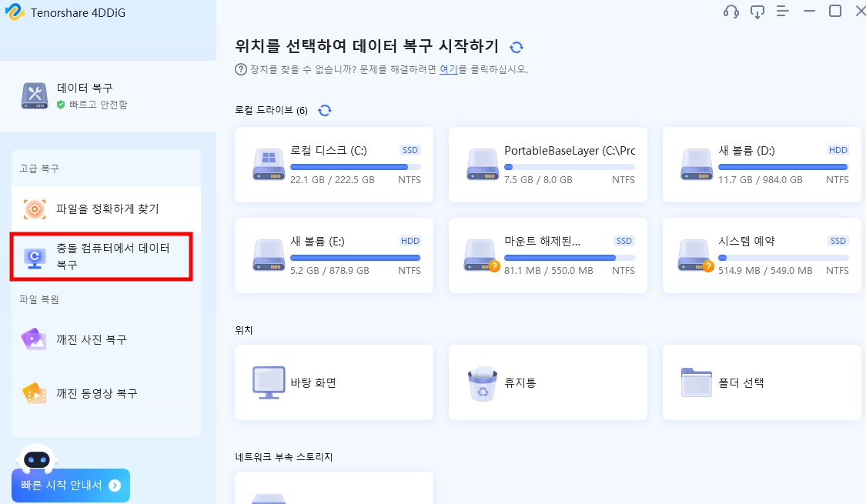
Task: Click the recycle bin icon
Action: pos(482,383)
